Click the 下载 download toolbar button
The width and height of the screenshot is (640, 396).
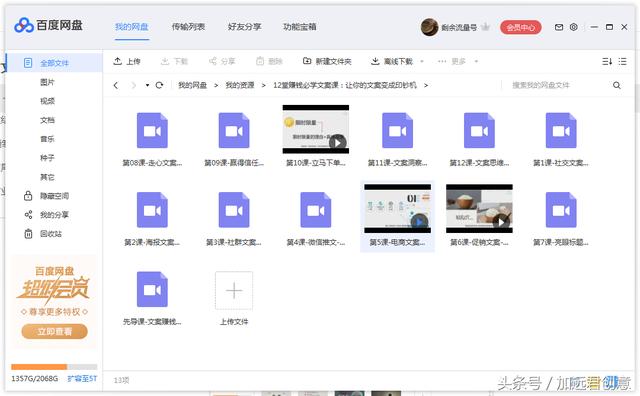174,61
